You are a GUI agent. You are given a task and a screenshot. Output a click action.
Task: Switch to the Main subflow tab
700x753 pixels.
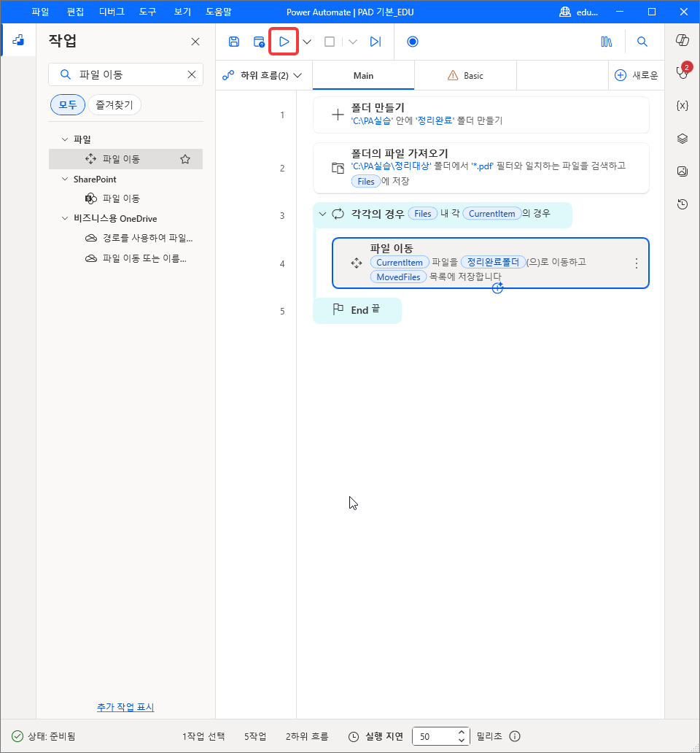tap(363, 75)
